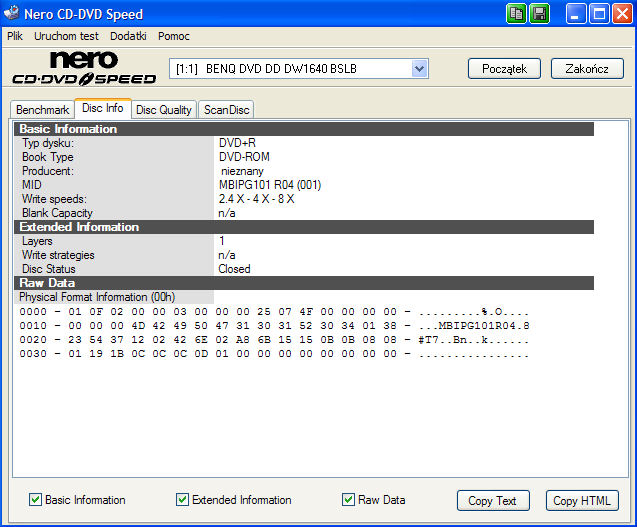This screenshot has width=637, height=527.
Task: Toggle the Basic Information checkbox
Action: (35, 499)
